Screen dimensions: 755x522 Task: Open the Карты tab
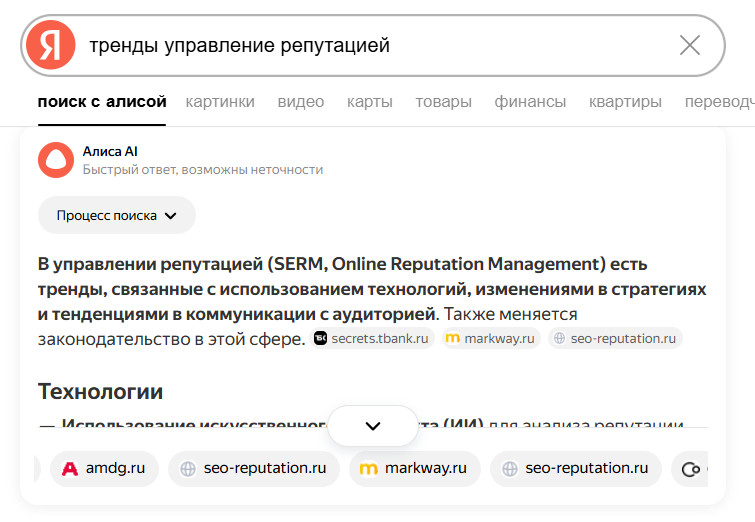tap(370, 102)
